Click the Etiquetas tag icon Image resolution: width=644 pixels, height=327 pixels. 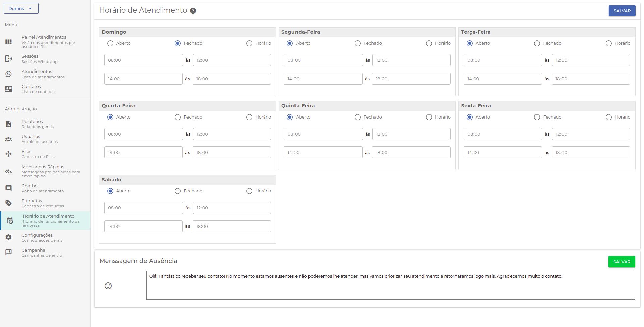[9, 203]
